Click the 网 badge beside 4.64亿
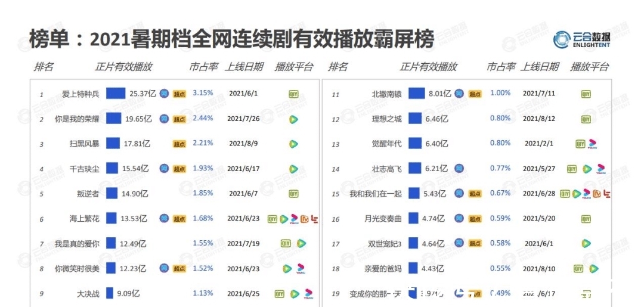The image size is (644, 307). point(459,243)
